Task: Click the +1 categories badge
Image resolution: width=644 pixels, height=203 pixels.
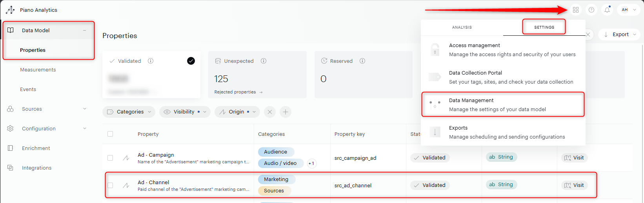Action: click(311, 163)
